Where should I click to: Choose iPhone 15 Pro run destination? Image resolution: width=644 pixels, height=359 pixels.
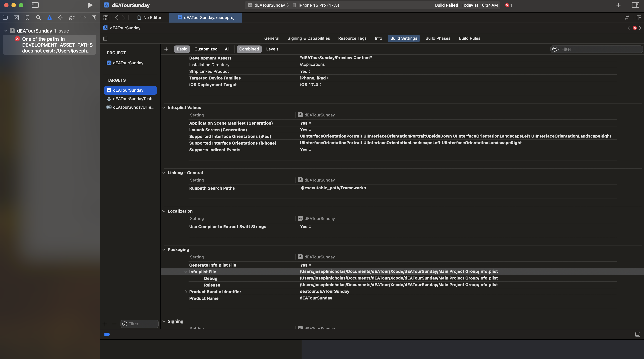pos(316,5)
